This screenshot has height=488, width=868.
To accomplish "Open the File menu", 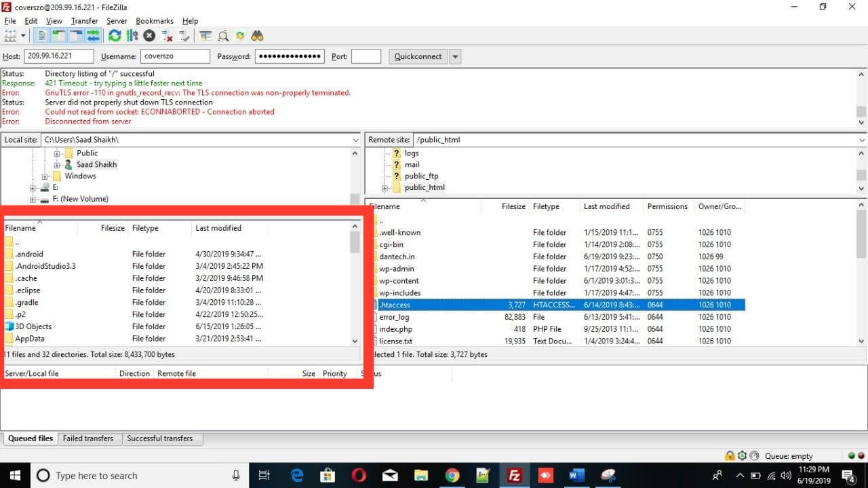I will (x=9, y=21).
